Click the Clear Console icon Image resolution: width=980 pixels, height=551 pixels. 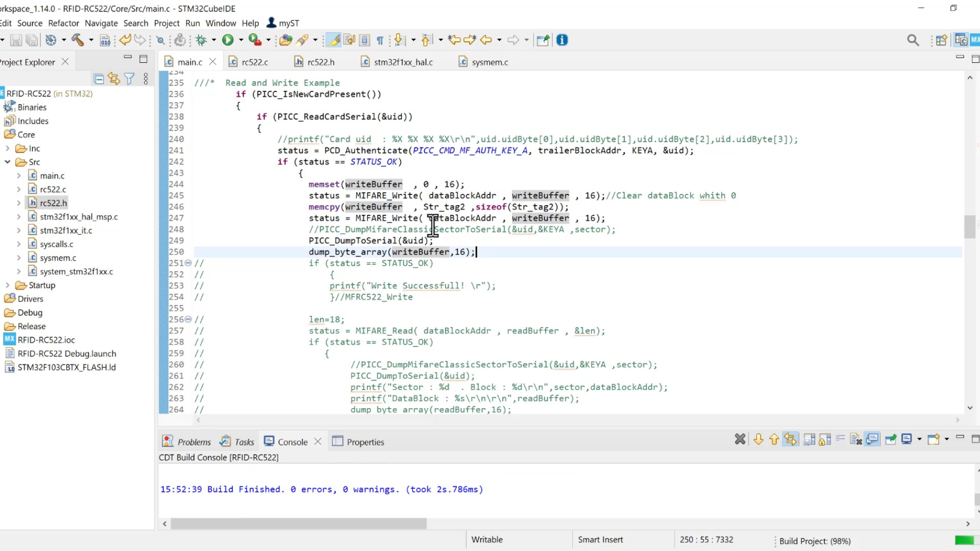pyautogui.click(x=856, y=439)
